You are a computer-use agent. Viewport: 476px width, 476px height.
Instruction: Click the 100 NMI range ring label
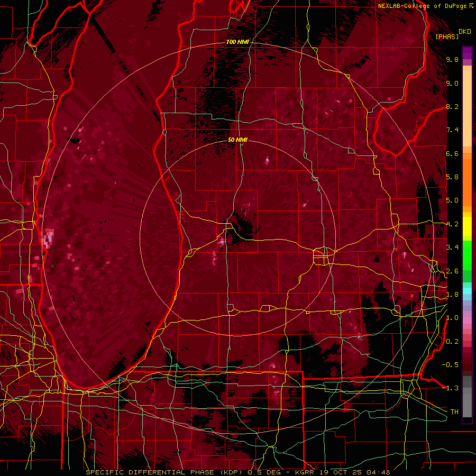coord(237,42)
